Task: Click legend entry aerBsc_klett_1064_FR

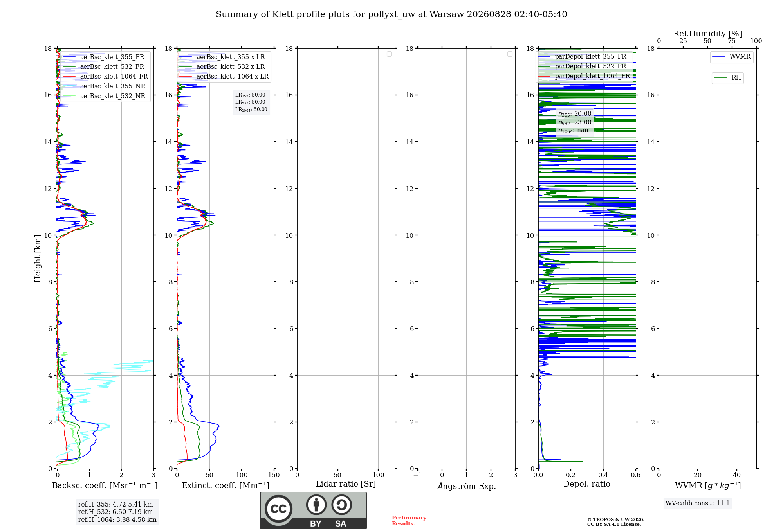Action: (x=105, y=76)
